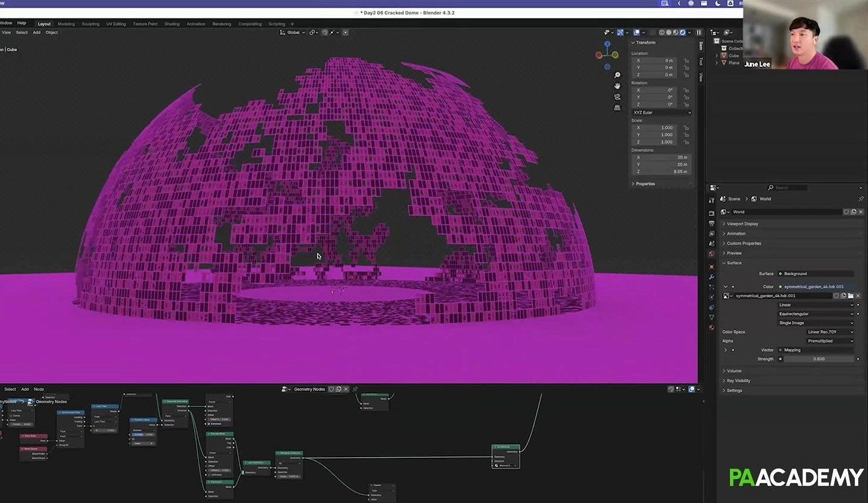The width and height of the screenshot is (868, 503).
Task: Click the Background surface shader button
Action: point(817,273)
